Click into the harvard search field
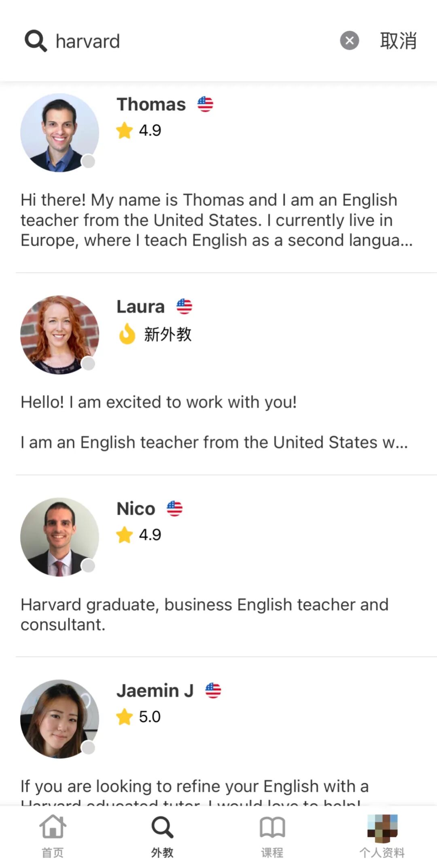The image size is (437, 868). click(194, 41)
